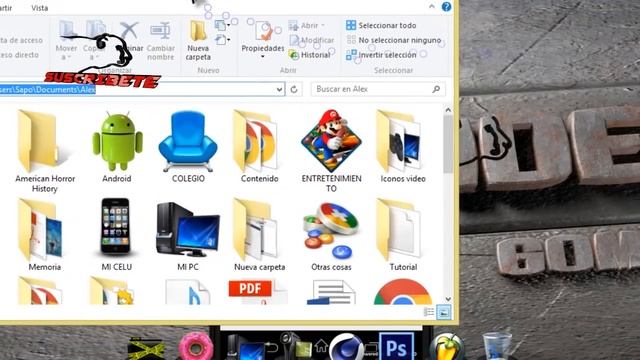The height and width of the screenshot is (360, 640).
Task: Expand the Nuevo elemento dropdown
Action: [x=228, y=25]
